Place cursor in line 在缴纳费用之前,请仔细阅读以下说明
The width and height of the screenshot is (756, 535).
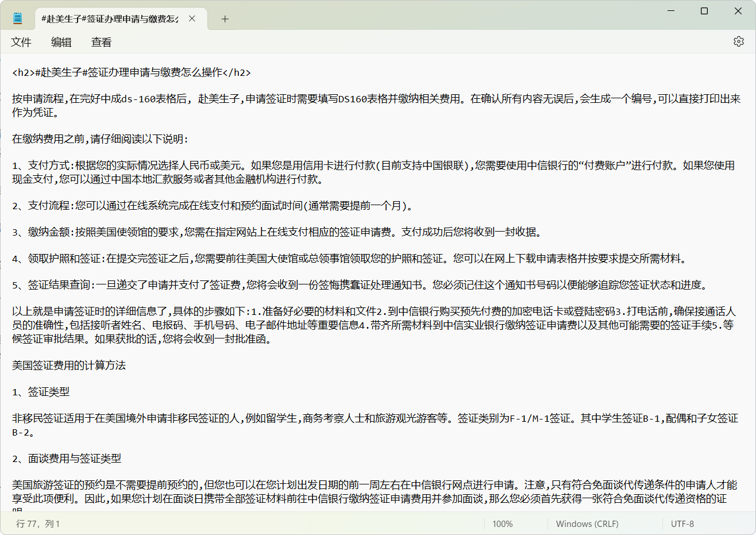(x=100, y=139)
